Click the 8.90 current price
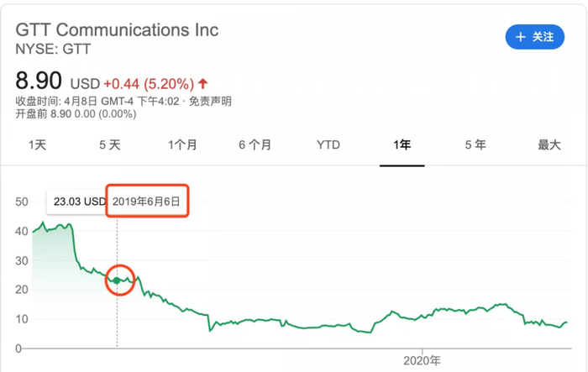588x372 pixels. pos(39,81)
